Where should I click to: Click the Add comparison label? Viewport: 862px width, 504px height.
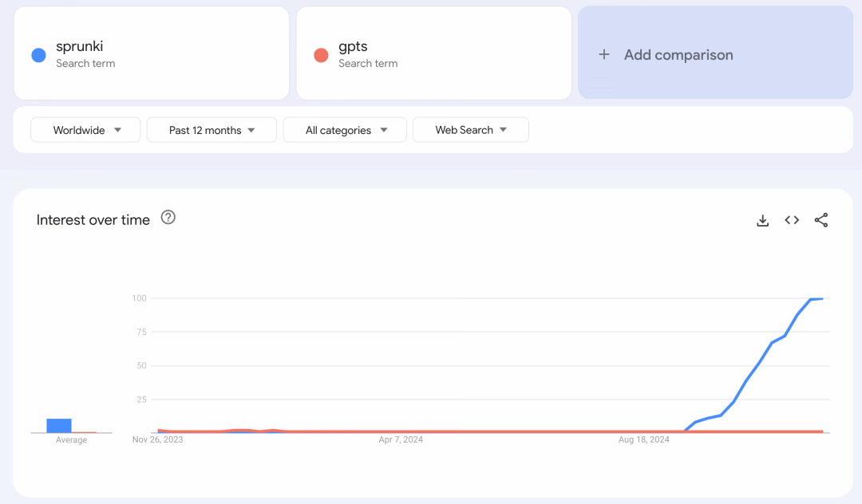[x=678, y=55]
